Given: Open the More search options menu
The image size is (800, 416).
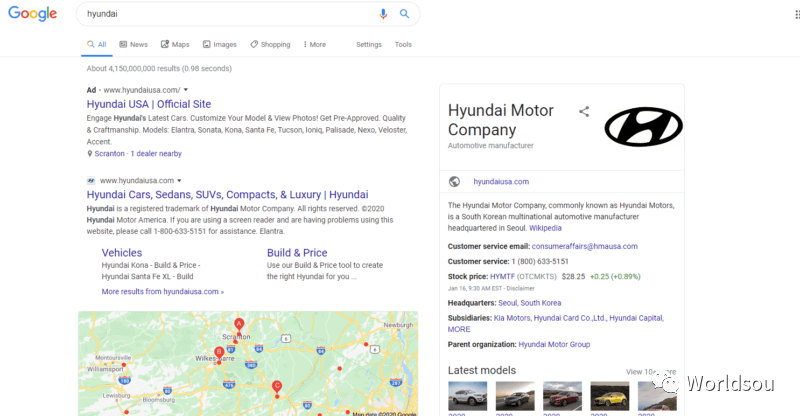Looking at the screenshot, I should (x=314, y=45).
